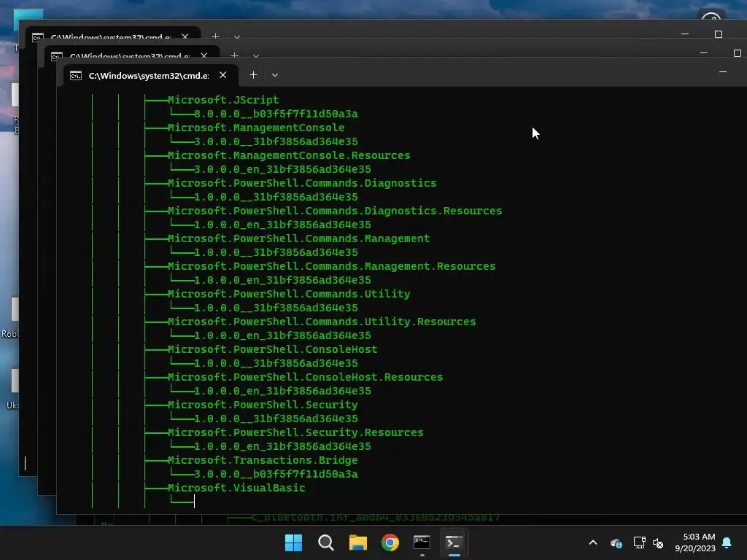This screenshot has height=560, width=747.
Task: Click the Microsoft.JScript line
Action: pyautogui.click(x=223, y=99)
